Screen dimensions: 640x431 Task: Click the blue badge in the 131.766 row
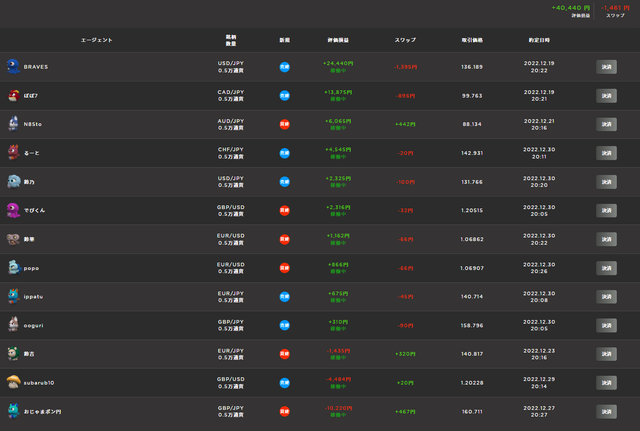pyautogui.click(x=284, y=182)
